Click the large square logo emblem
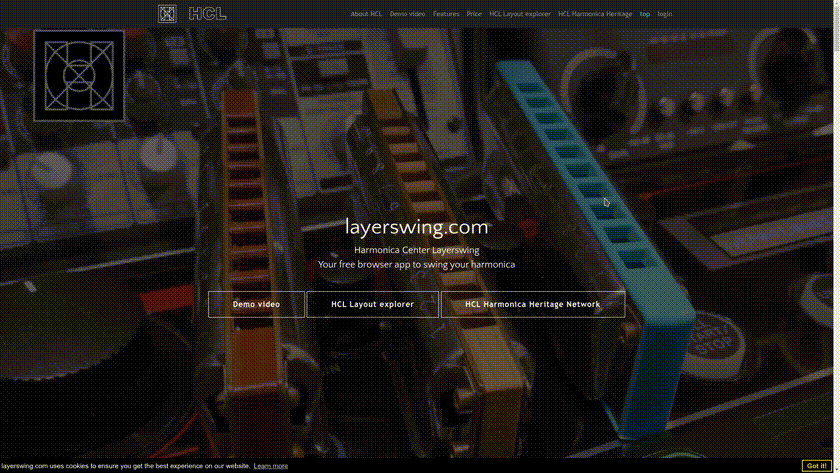The image size is (840, 473). point(79,76)
